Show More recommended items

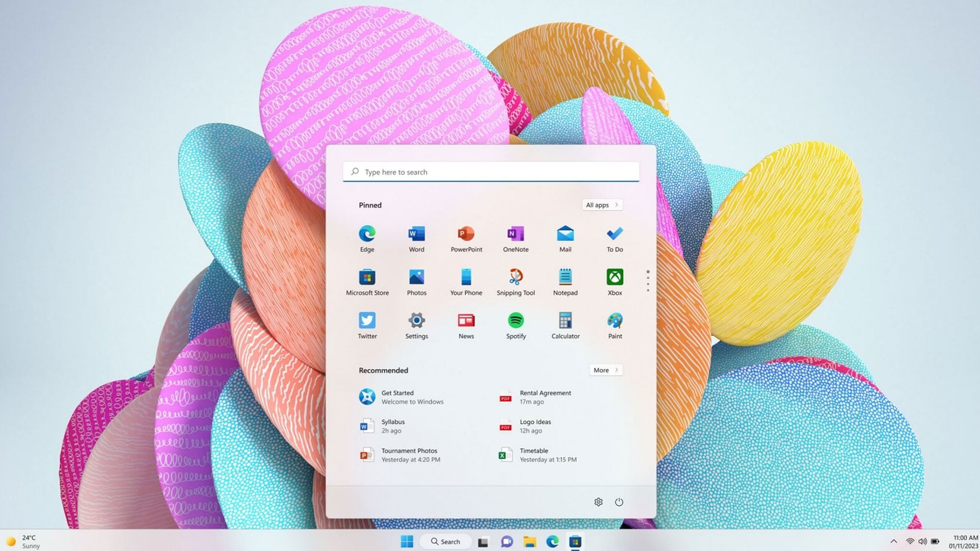tap(605, 370)
